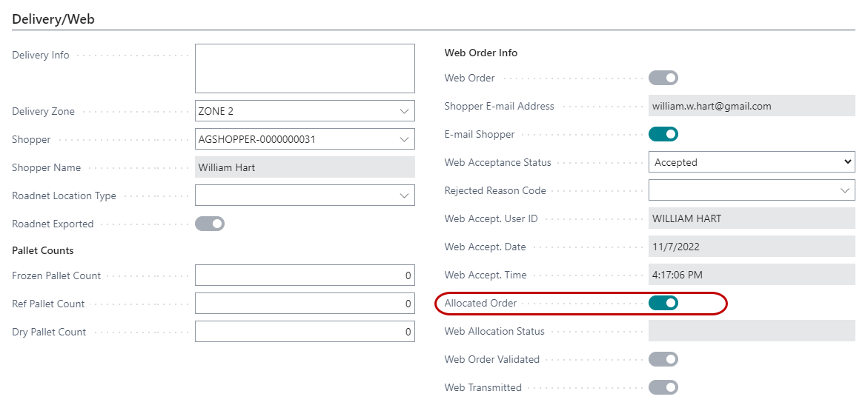Expand the Delivery Zone dropdown arrow
The width and height of the screenshot is (868, 408).
(x=404, y=111)
